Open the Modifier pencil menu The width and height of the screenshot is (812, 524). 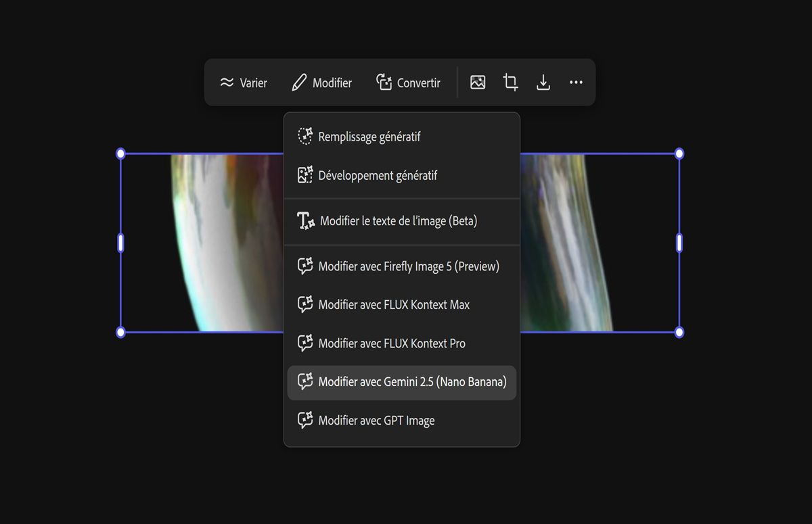click(321, 82)
